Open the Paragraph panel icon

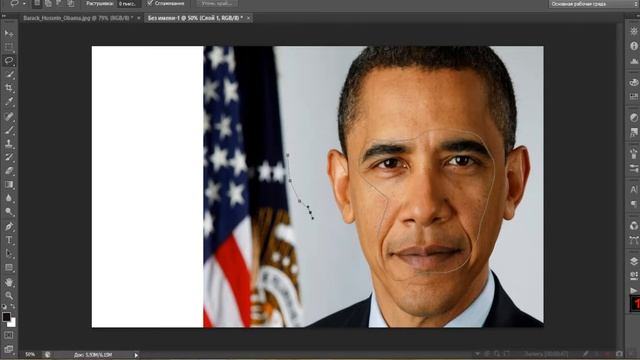(633, 204)
